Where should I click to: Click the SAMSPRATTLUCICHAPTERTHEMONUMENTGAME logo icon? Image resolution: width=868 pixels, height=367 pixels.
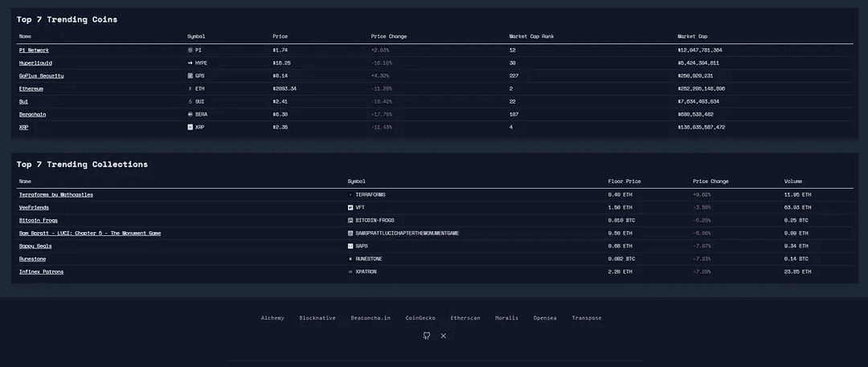pyautogui.click(x=350, y=233)
